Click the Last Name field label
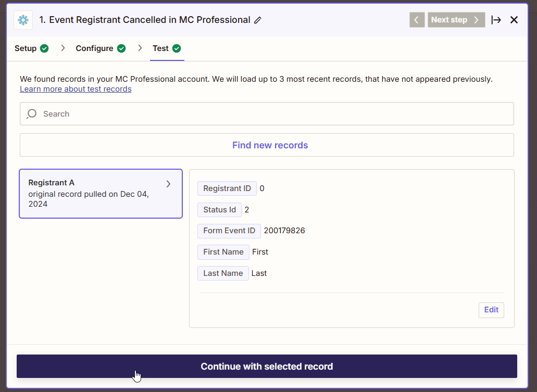 [x=223, y=273]
